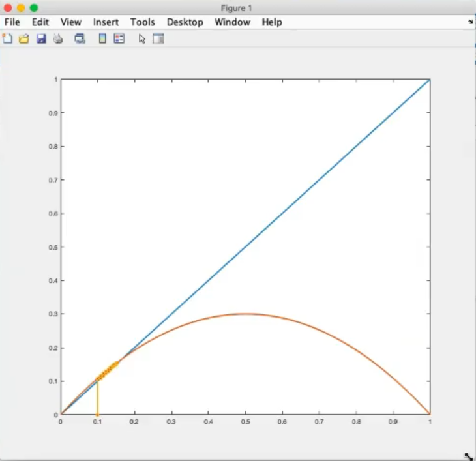Select the orange parabola curve at its peak
The image size is (476, 461).
[245, 314]
